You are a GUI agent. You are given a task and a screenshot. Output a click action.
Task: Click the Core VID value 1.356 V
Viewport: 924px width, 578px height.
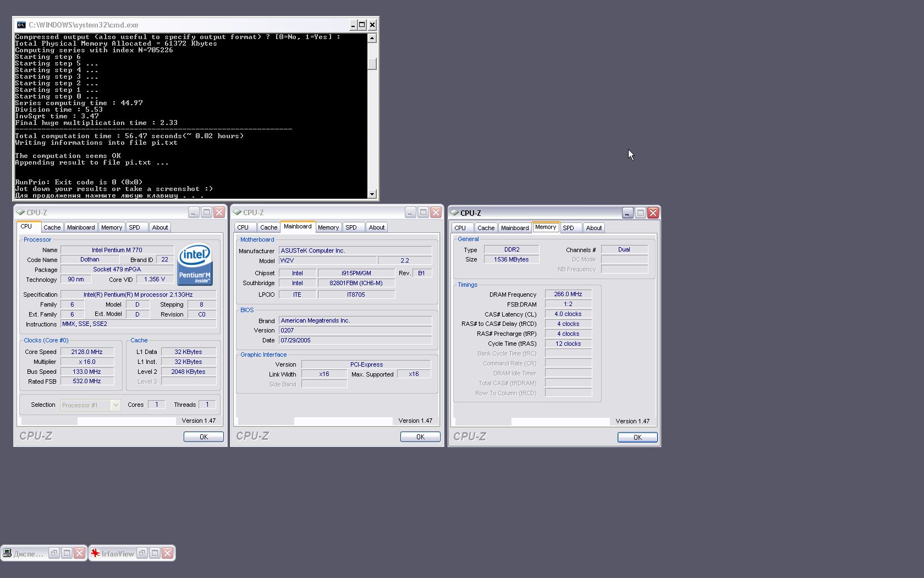(155, 279)
